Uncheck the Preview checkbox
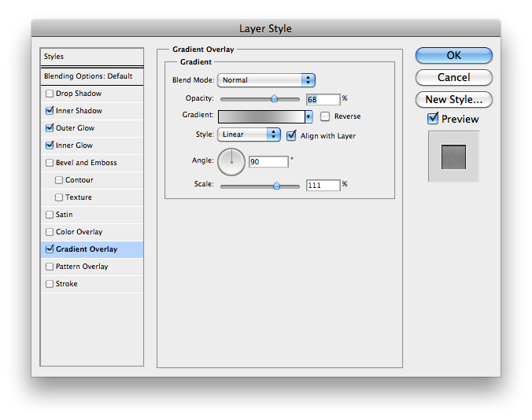 (x=433, y=118)
